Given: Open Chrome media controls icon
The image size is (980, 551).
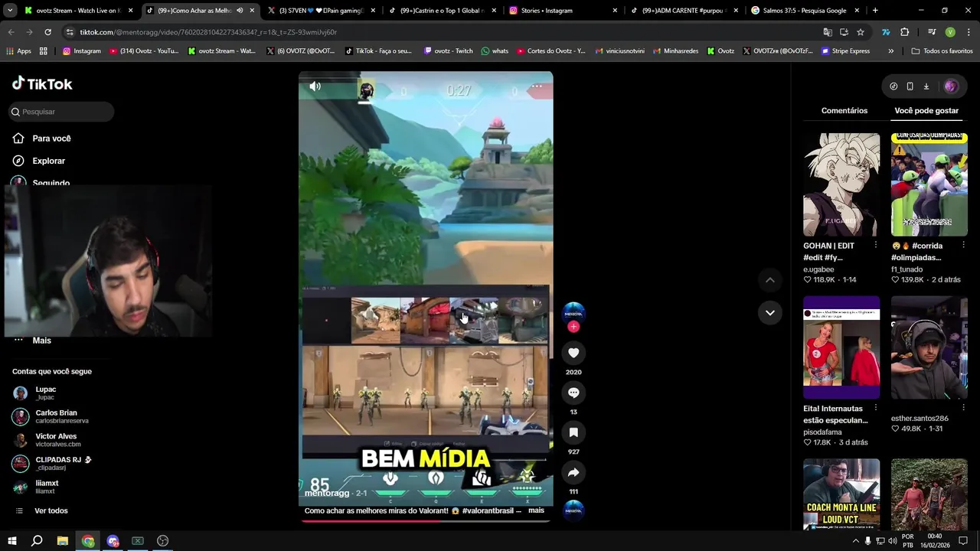Looking at the screenshot, I should tap(932, 32).
